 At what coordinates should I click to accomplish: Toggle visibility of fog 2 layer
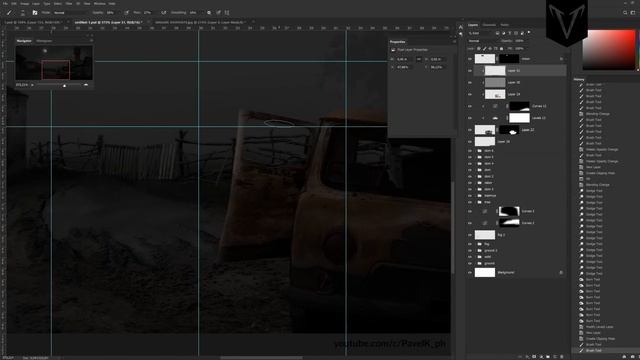[x=470, y=235]
